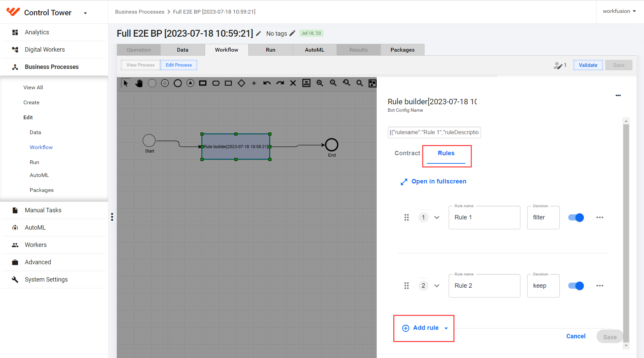Pick the signal event circle with outlined triangle
Image resolution: width=644 pixels, height=358 pixels.
165,83
